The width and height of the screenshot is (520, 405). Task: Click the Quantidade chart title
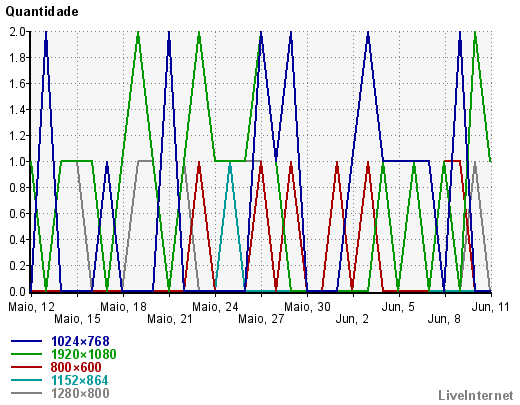point(42,12)
